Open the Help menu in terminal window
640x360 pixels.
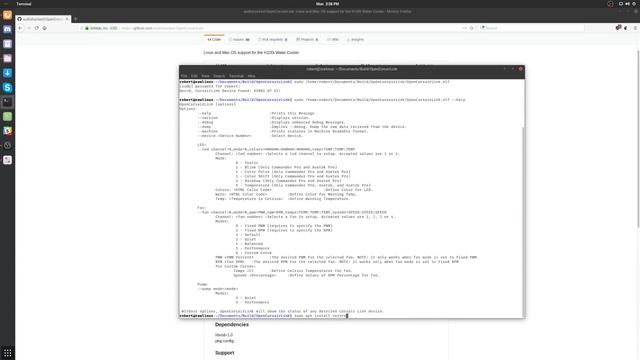[251, 76]
